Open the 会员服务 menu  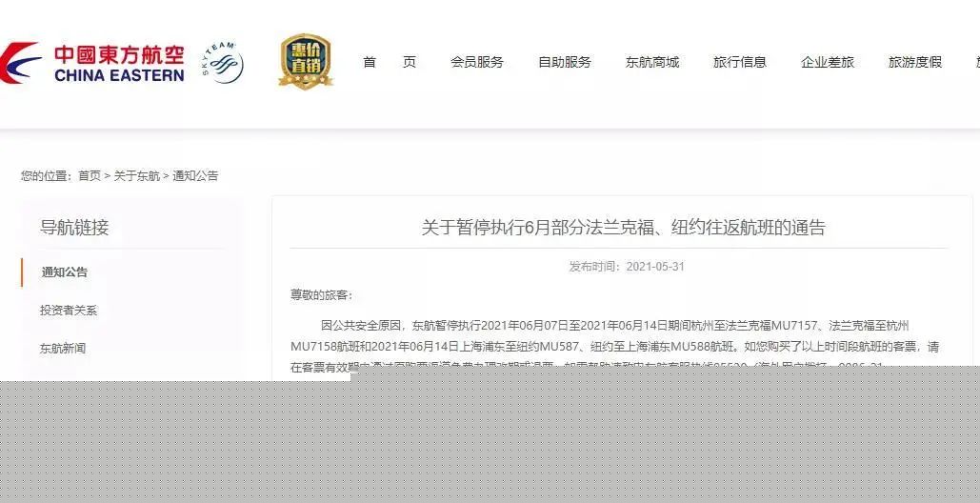click(x=477, y=62)
